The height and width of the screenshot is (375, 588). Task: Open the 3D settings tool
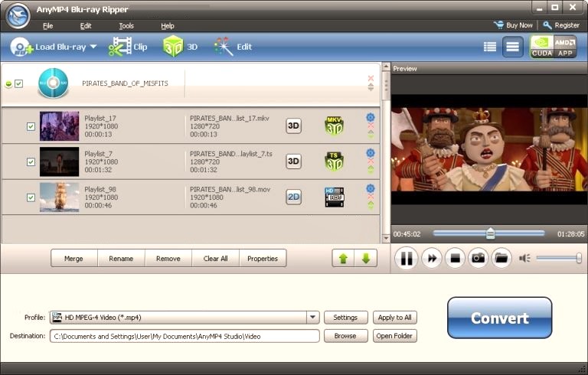[x=180, y=47]
